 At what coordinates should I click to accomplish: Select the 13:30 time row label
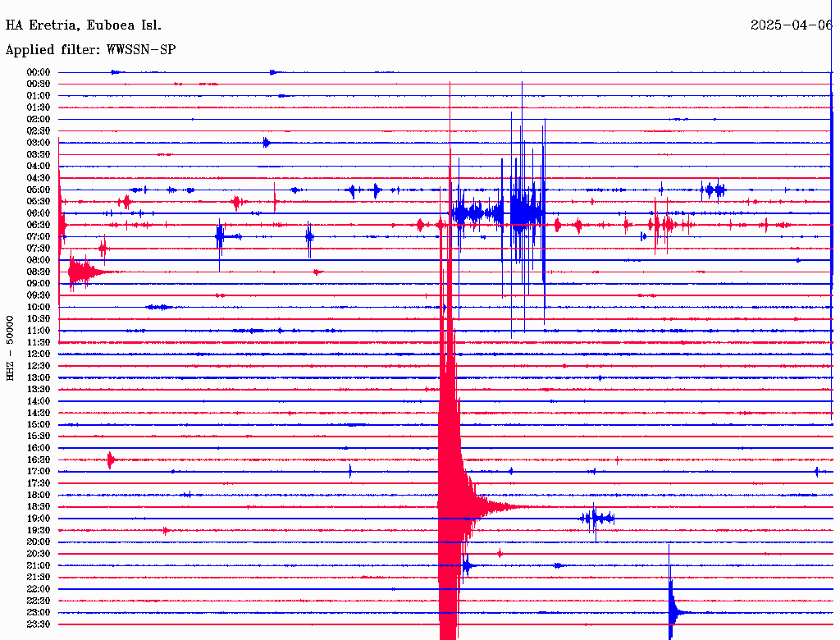39,390
